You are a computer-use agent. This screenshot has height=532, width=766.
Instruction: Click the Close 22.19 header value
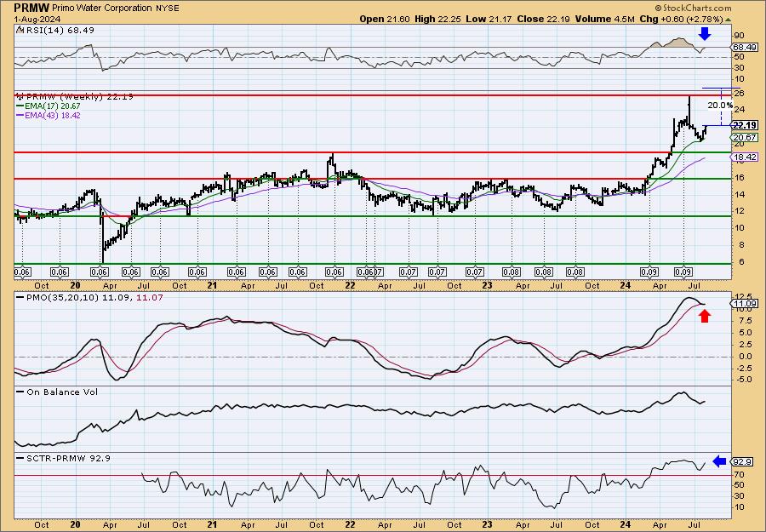point(542,19)
